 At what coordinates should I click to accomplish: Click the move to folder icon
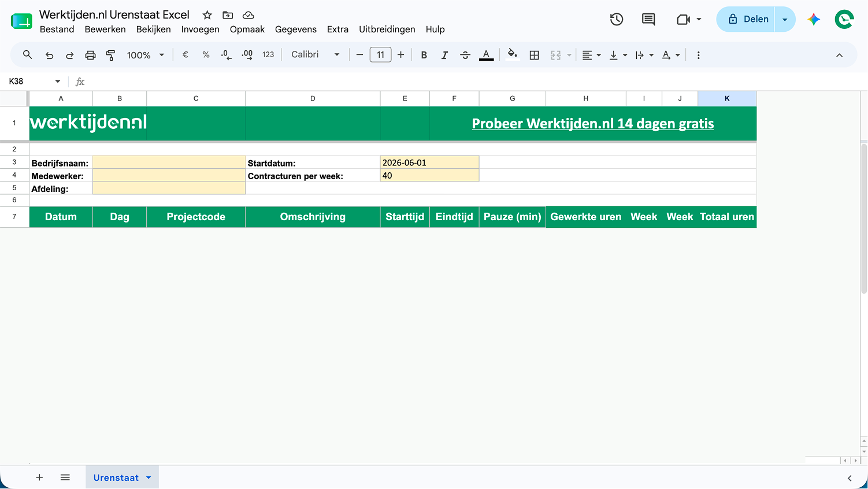[x=228, y=15]
